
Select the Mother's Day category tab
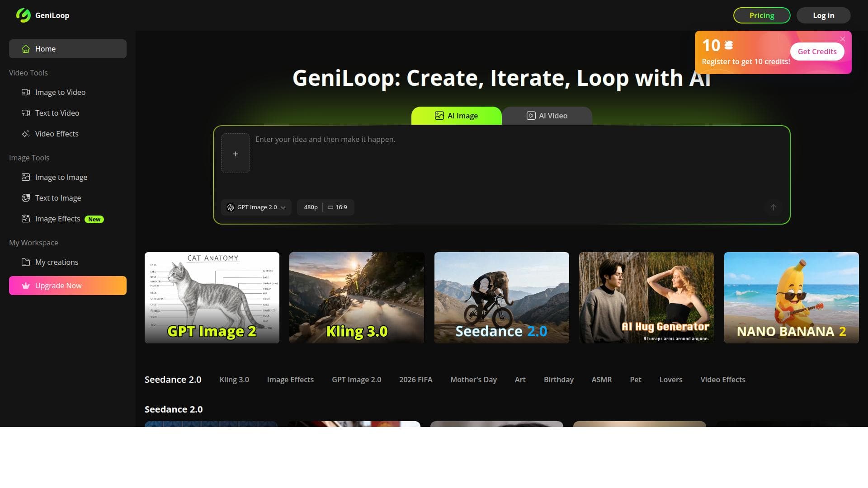pyautogui.click(x=473, y=380)
